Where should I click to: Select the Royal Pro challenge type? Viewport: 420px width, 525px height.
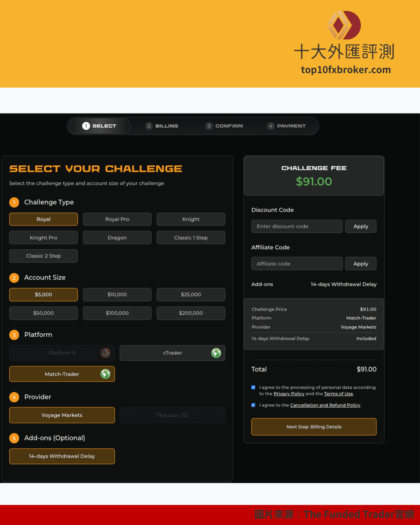coord(117,219)
